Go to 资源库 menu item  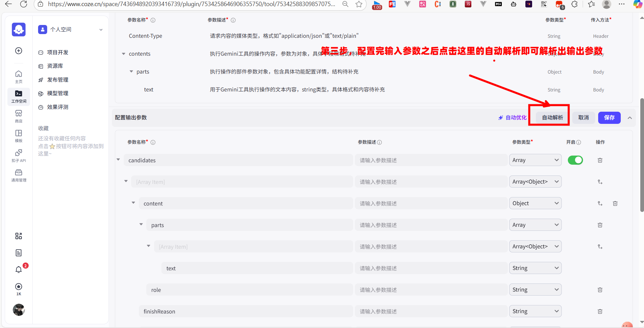point(55,66)
